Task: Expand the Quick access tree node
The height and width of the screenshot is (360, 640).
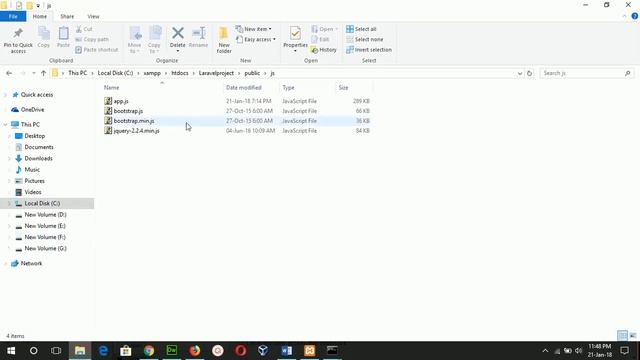Action: (x=5, y=95)
